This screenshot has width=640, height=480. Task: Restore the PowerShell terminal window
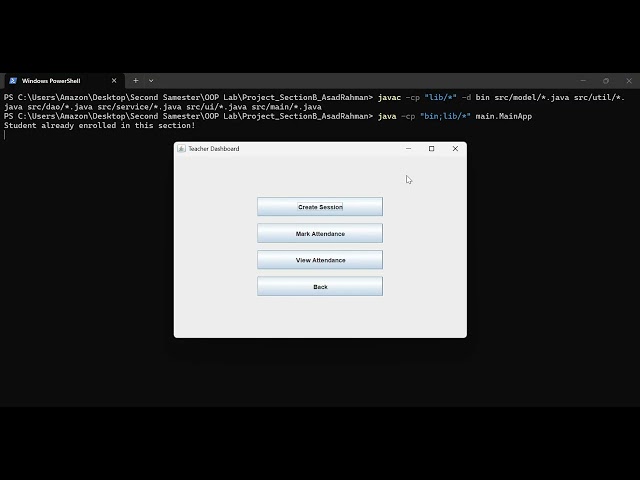click(606, 81)
